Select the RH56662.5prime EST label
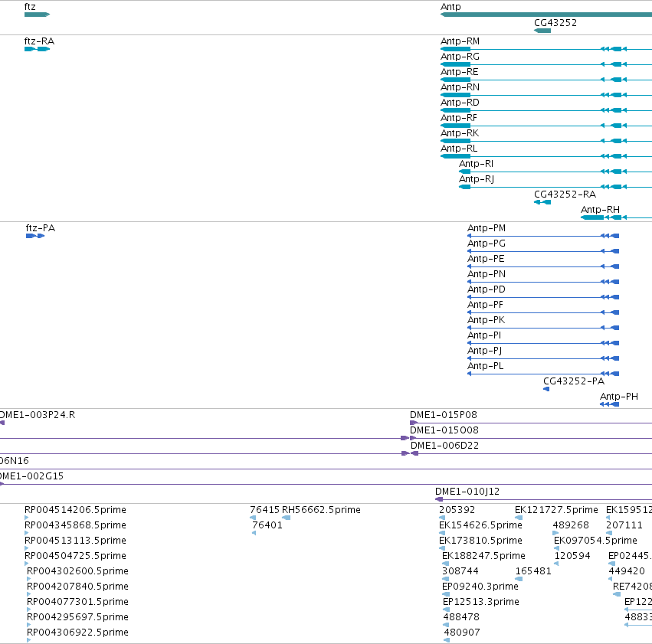Screen dimensions: 652x644 pyautogui.click(x=322, y=510)
